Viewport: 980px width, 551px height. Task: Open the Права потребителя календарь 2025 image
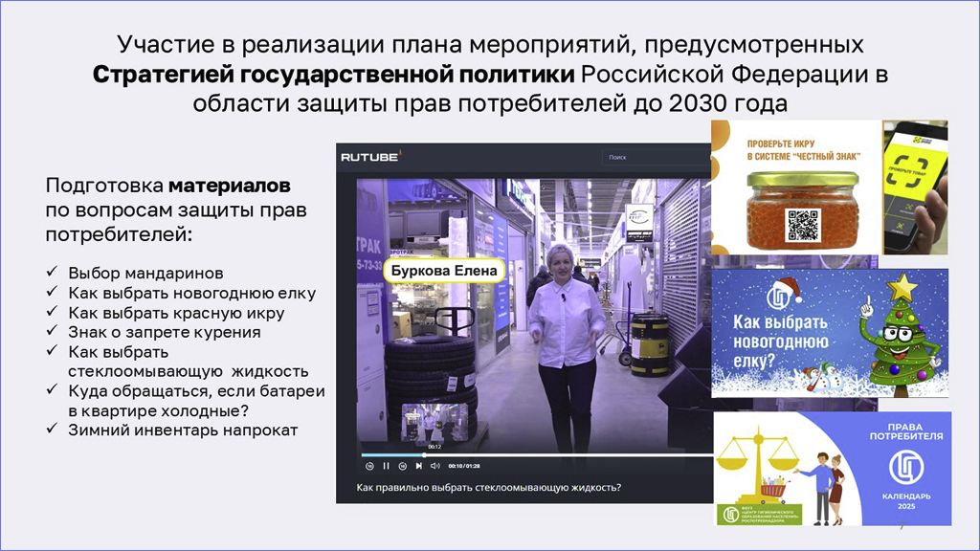pos(899,468)
